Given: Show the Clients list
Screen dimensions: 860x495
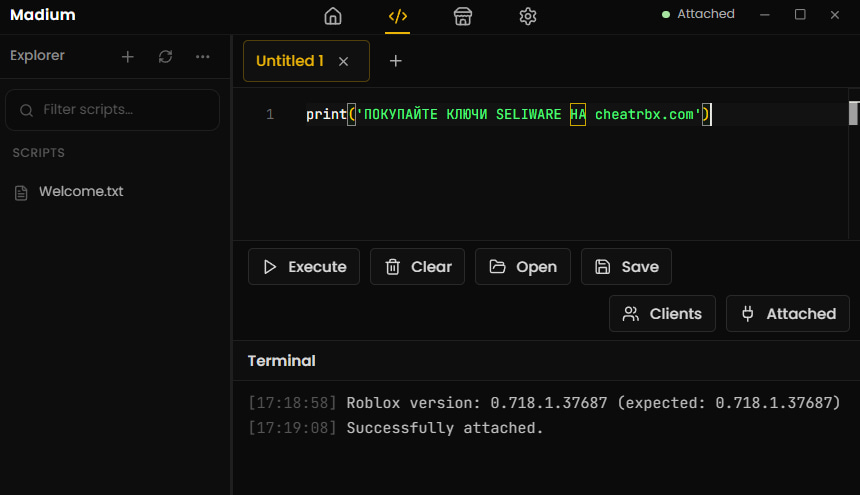Looking at the screenshot, I should (662, 314).
